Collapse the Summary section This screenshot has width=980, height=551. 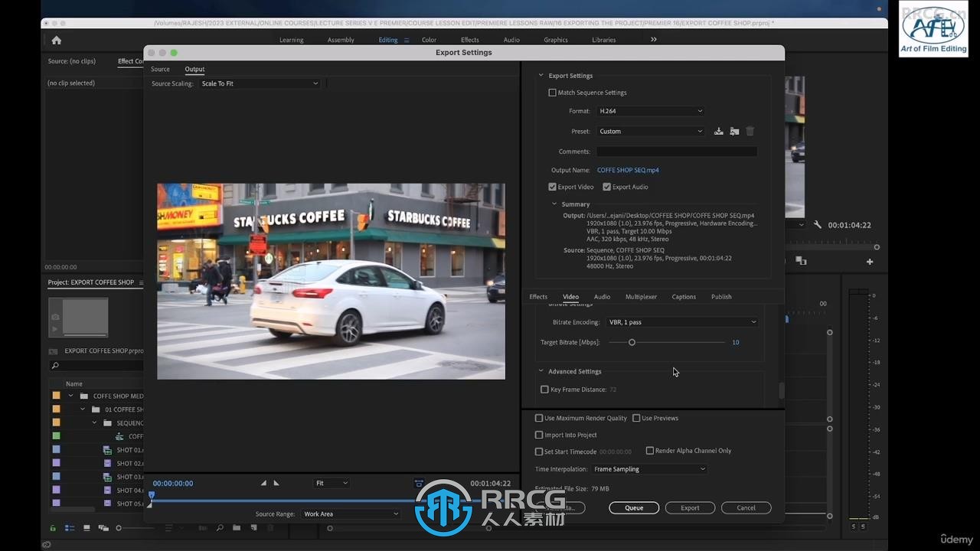point(554,204)
